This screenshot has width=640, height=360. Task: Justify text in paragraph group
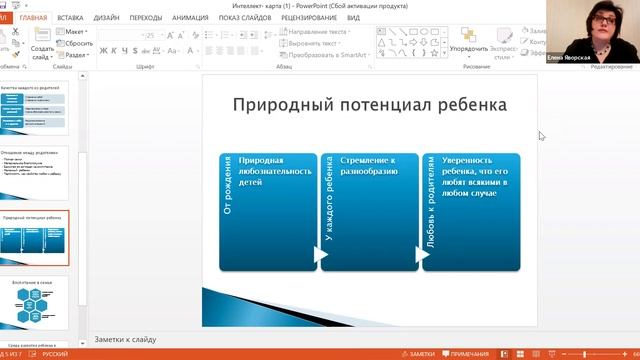tap(241, 51)
